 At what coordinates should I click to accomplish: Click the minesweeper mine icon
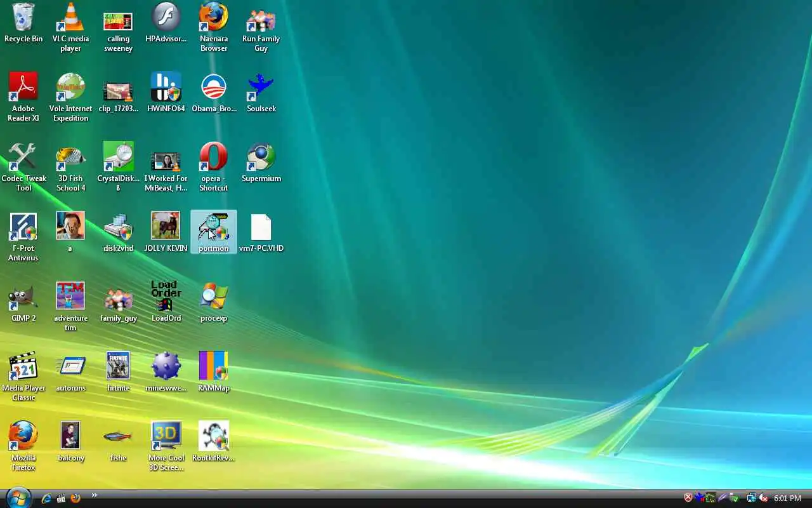click(166, 372)
